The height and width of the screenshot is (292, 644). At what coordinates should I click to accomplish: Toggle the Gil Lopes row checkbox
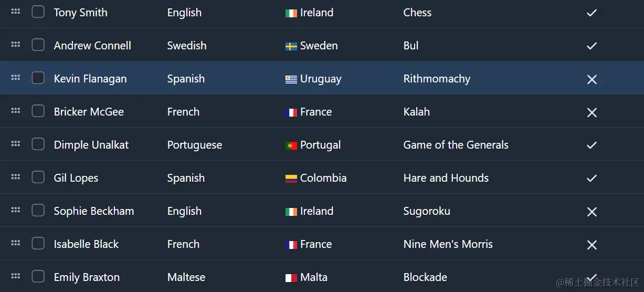pos(38,178)
